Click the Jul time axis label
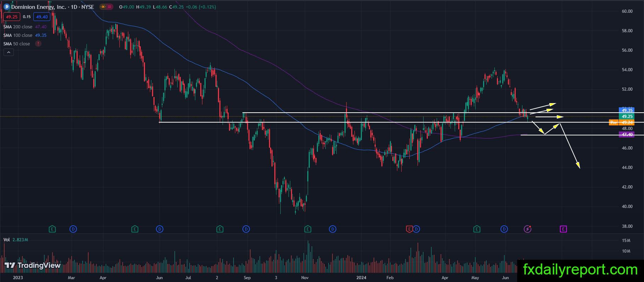The width and height of the screenshot is (644, 282). pos(188,278)
